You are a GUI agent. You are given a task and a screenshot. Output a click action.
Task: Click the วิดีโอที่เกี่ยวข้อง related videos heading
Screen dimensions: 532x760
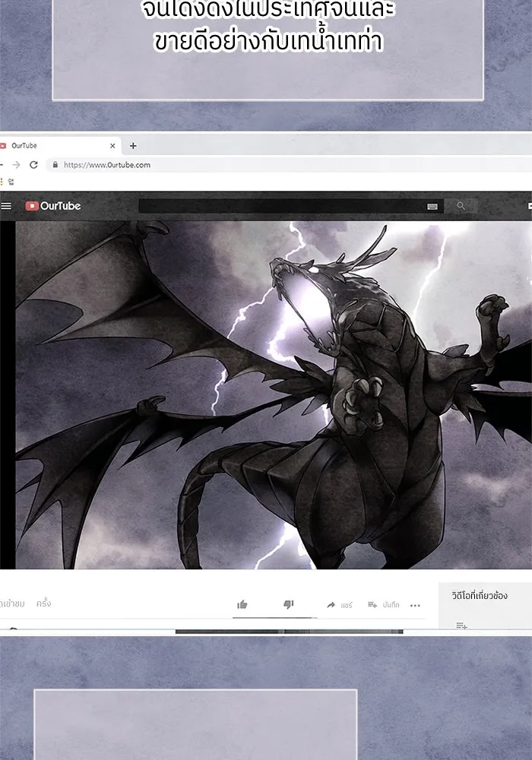coord(479,596)
